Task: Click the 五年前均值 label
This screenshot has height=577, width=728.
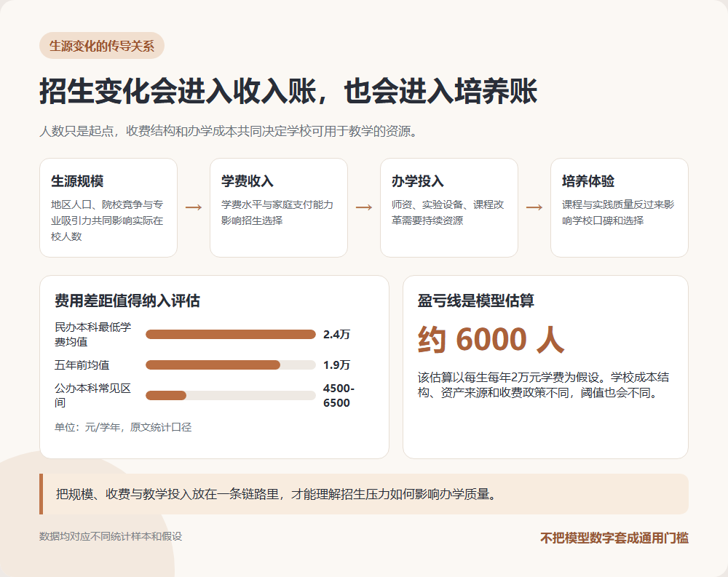Action: (82, 365)
